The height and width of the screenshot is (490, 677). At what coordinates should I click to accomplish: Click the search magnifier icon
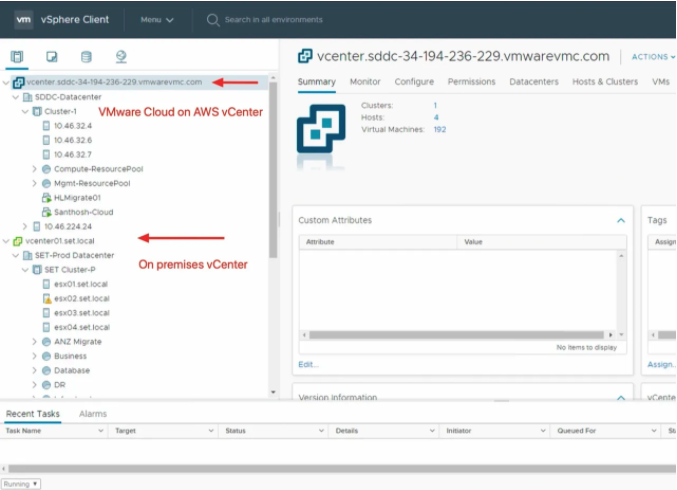tap(212, 20)
